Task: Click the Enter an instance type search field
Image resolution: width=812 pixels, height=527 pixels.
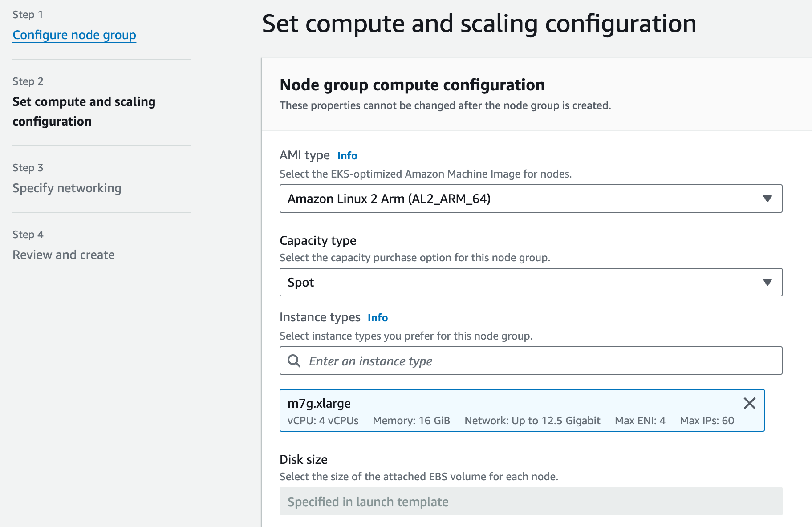Action: 531,361
